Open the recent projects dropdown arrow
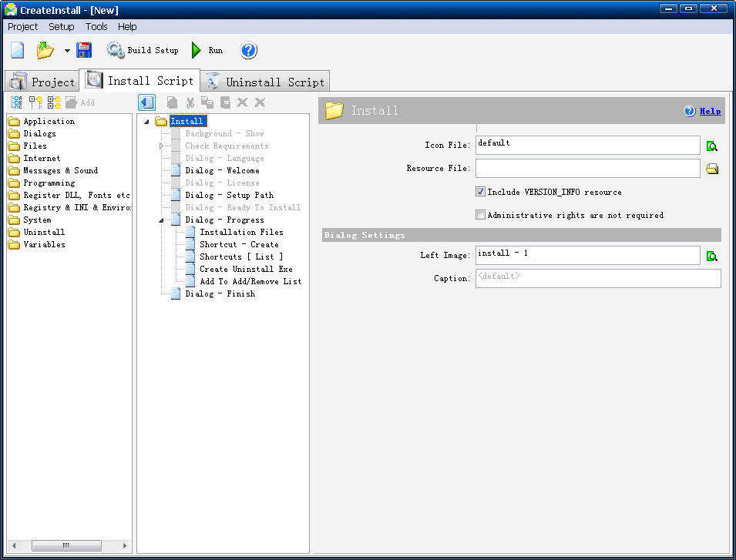 (67, 51)
